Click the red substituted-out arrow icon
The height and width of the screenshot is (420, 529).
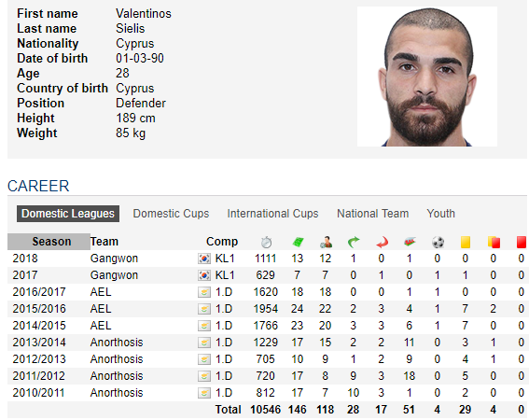pyautogui.click(x=382, y=242)
